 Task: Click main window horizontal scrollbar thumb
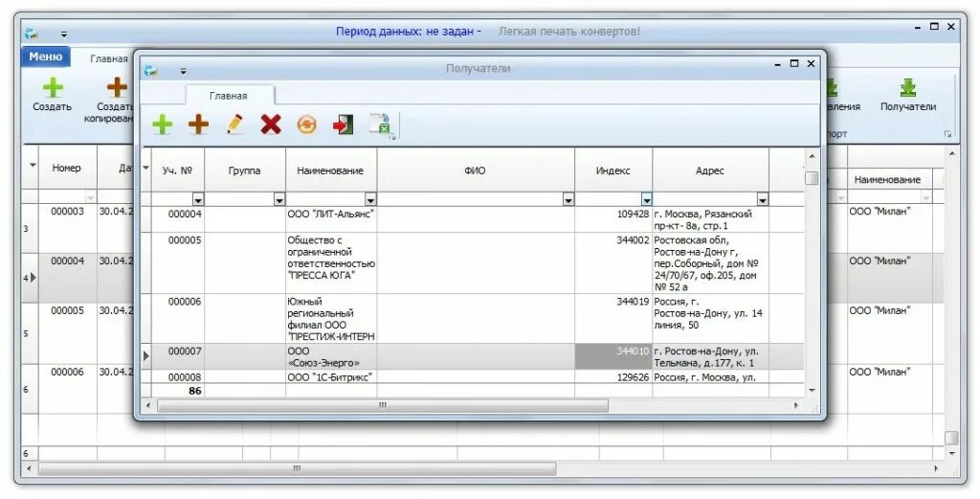(297, 467)
